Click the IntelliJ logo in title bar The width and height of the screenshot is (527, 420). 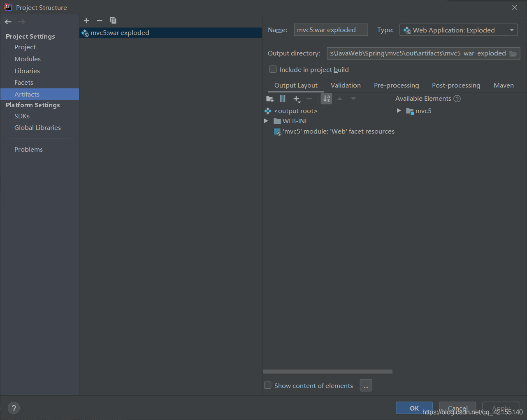[8, 7]
